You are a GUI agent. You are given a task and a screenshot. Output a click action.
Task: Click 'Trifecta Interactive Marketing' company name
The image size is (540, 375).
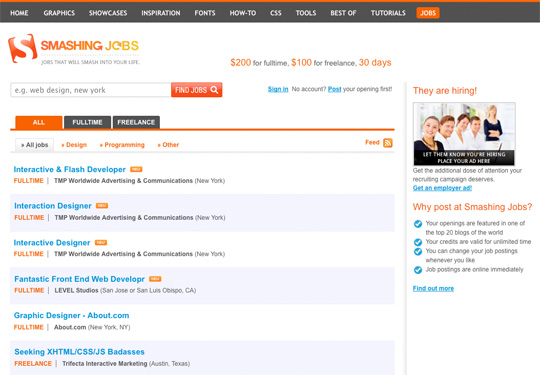(x=105, y=364)
